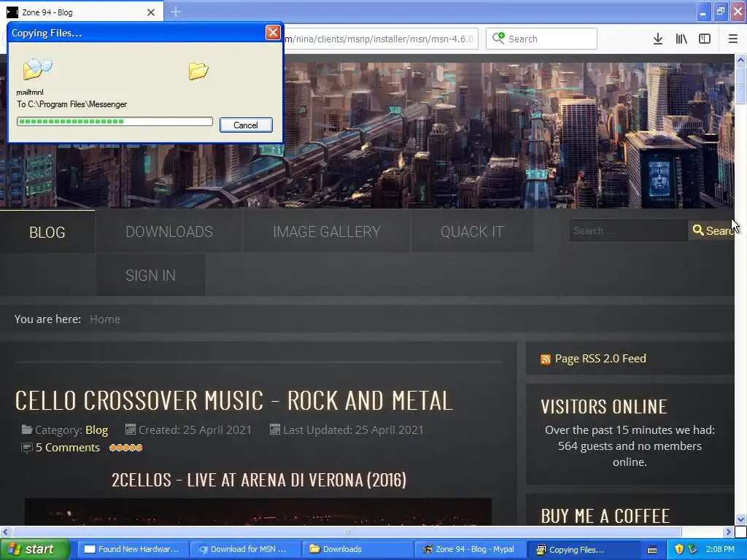The width and height of the screenshot is (747, 560).
Task: Click the browser toolbar Search field
Action: (541, 39)
